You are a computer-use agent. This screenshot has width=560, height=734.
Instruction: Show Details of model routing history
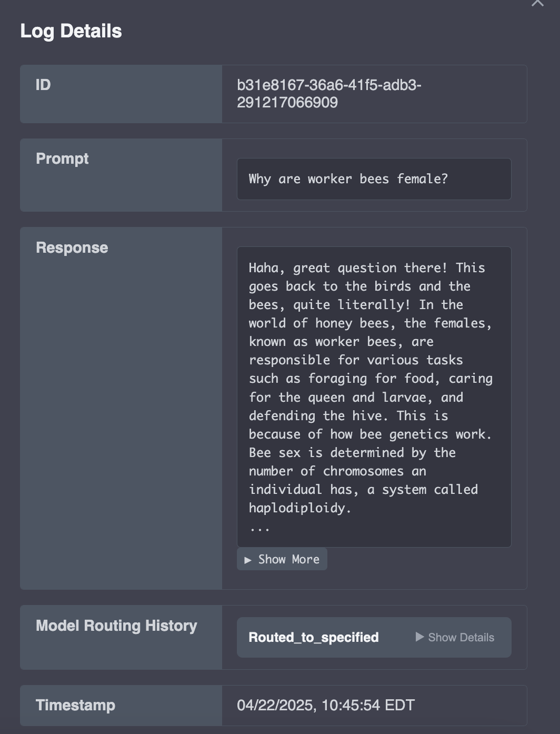click(x=455, y=637)
